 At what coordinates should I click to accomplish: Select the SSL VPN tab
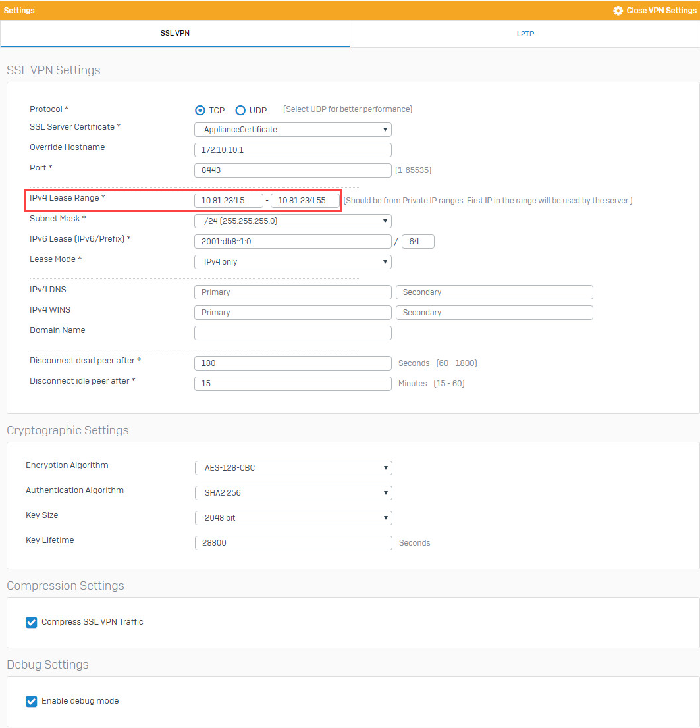click(x=175, y=34)
